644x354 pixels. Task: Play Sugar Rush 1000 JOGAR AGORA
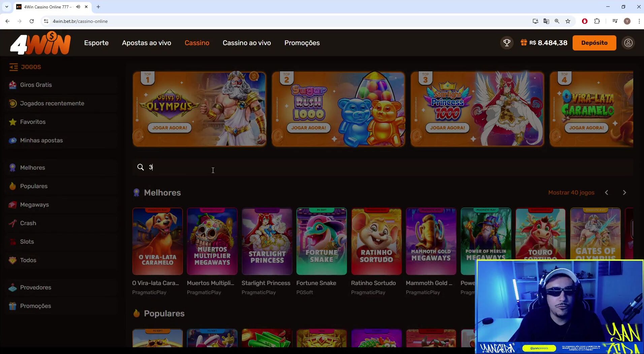(309, 128)
